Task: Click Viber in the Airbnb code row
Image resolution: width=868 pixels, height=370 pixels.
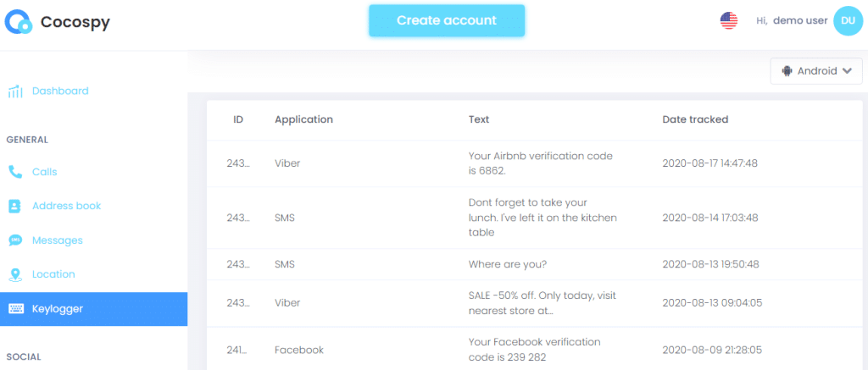Action: [287, 163]
